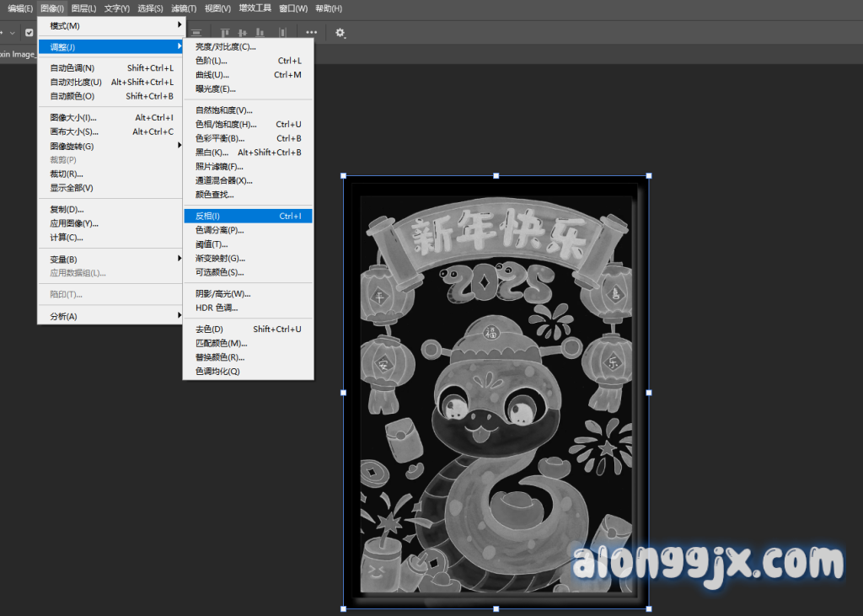
Task: Open the 图层(L) menu
Action: pos(83,8)
